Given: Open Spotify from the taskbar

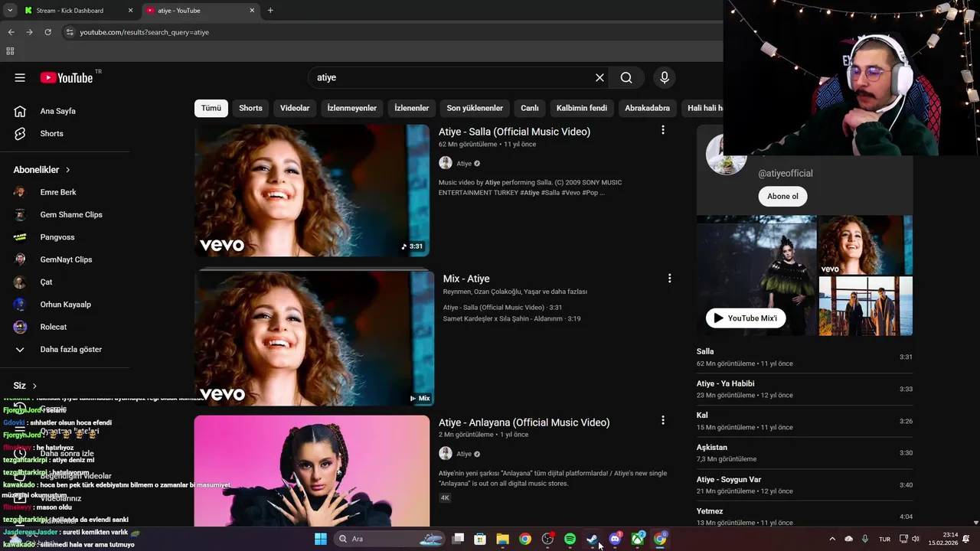Looking at the screenshot, I should [570, 539].
